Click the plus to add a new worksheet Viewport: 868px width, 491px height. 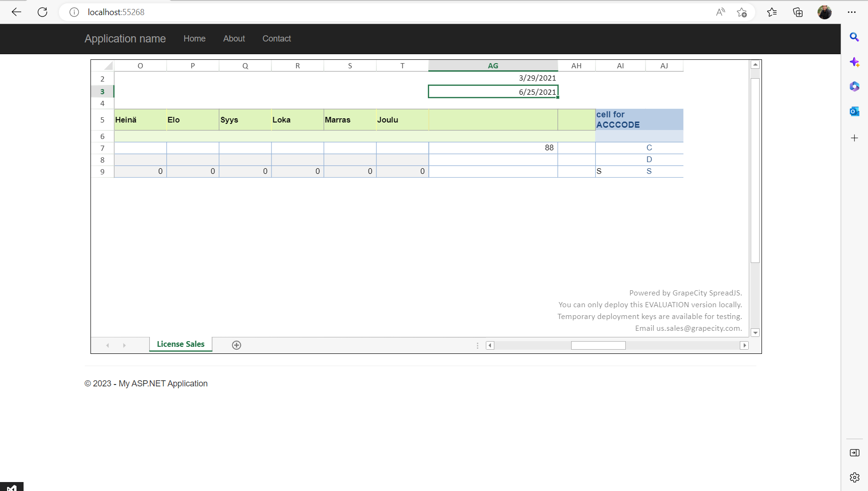pos(236,345)
